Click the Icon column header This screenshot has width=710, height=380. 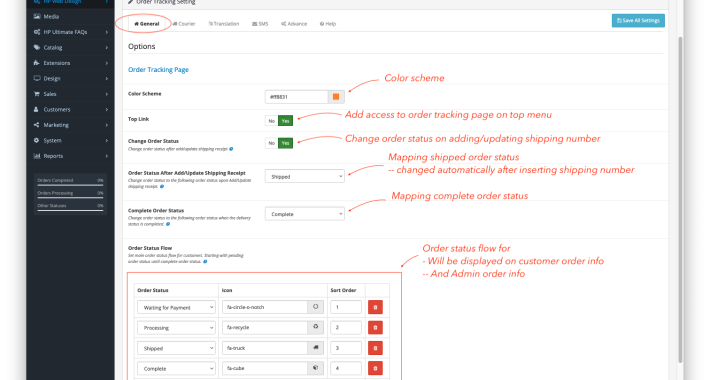(227, 290)
